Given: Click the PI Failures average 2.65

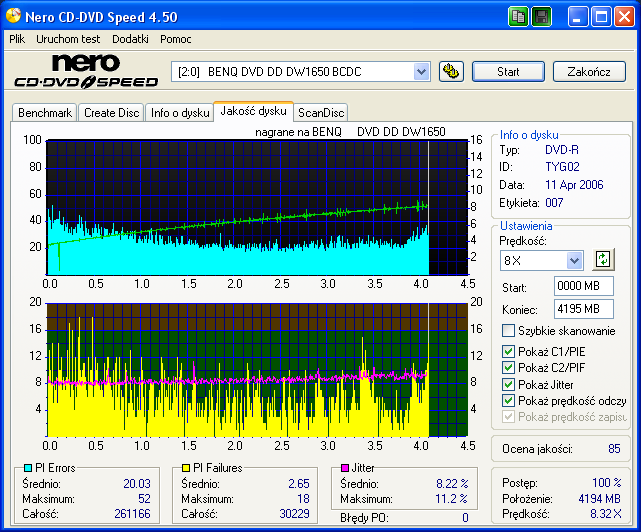Looking at the screenshot, I should tap(299, 484).
